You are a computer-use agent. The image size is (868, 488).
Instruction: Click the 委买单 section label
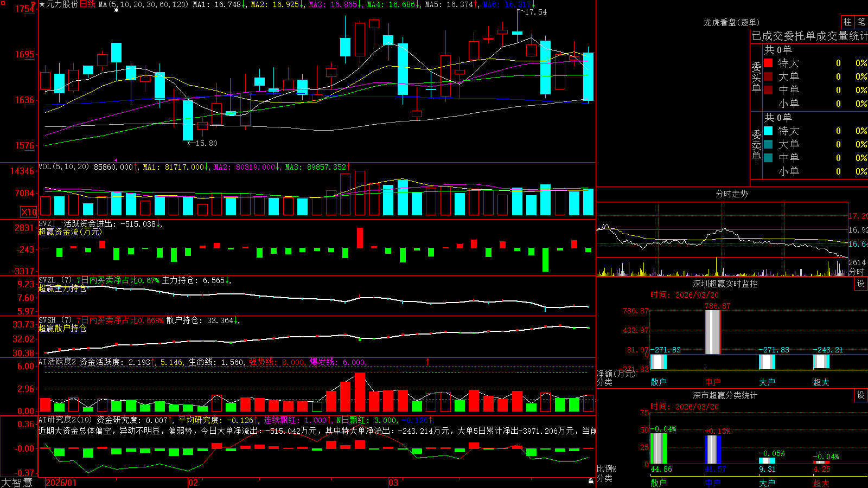(x=756, y=77)
